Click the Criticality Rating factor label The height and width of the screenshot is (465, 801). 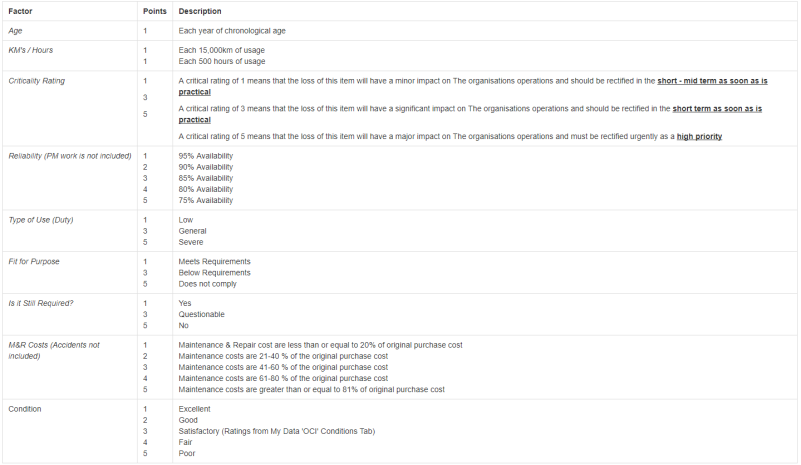pos(37,81)
